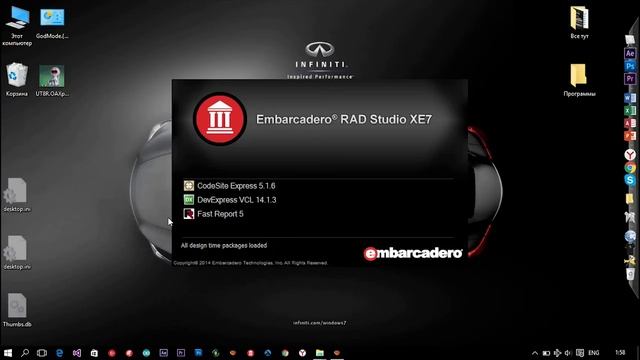Show hidden system tray icons
The height and width of the screenshot is (360, 640).
coord(535,353)
